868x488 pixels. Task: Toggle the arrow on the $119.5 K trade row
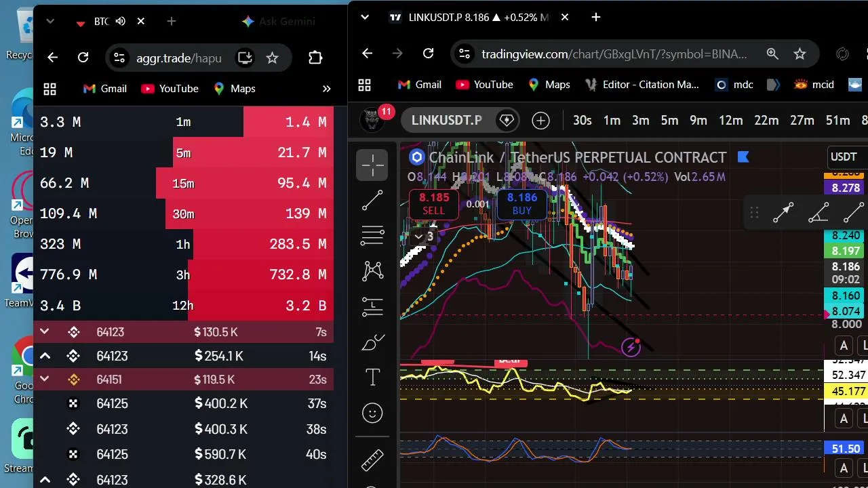click(45, 380)
